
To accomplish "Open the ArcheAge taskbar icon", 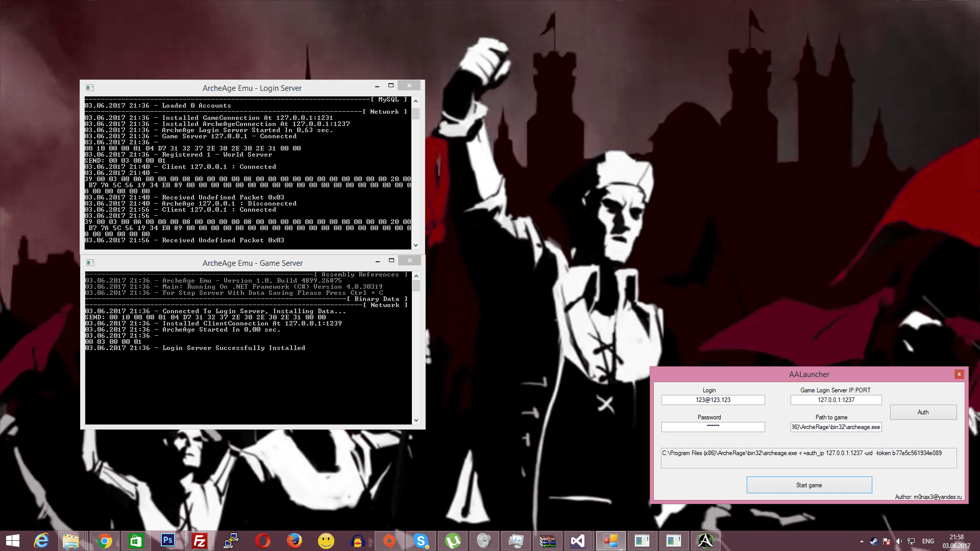I will point(705,541).
